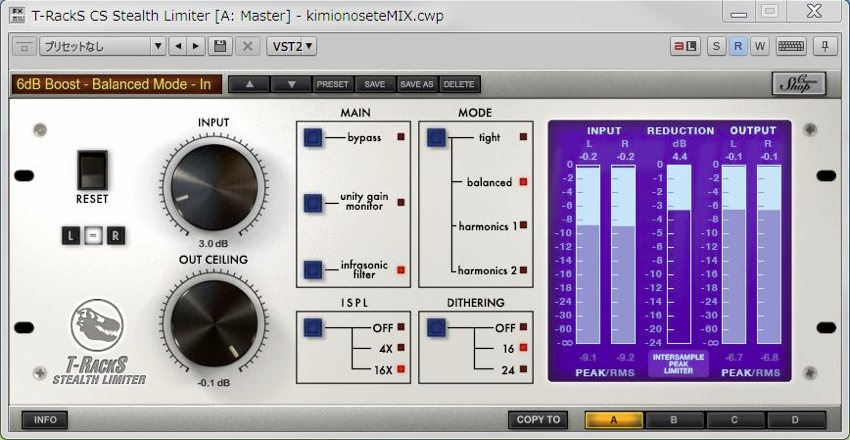Select the L channel button
This screenshot has height=440, width=850.
point(70,236)
